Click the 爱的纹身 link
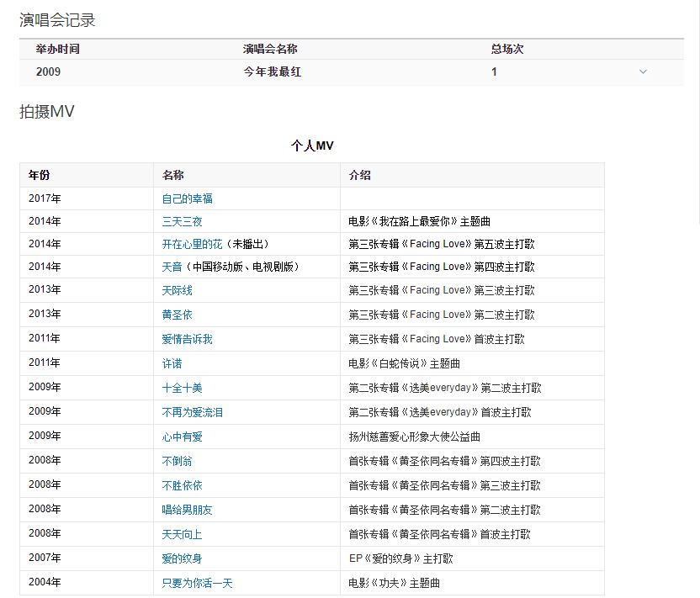Image resolution: width=700 pixels, height=598 pixels. pos(182,558)
